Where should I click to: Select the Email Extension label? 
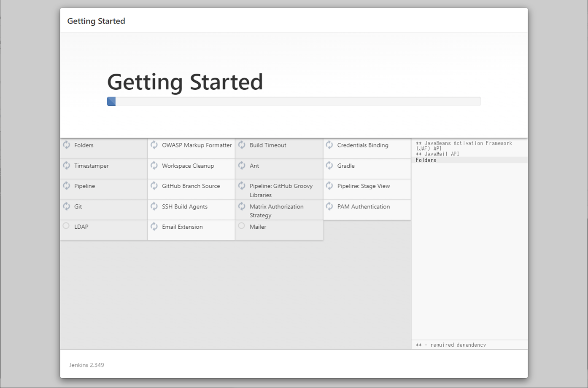click(182, 227)
